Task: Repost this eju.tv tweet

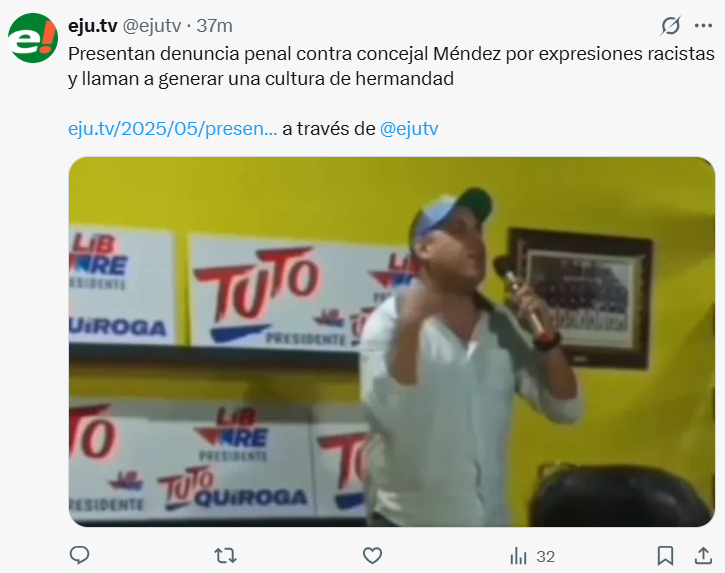Action: [226, 555]
